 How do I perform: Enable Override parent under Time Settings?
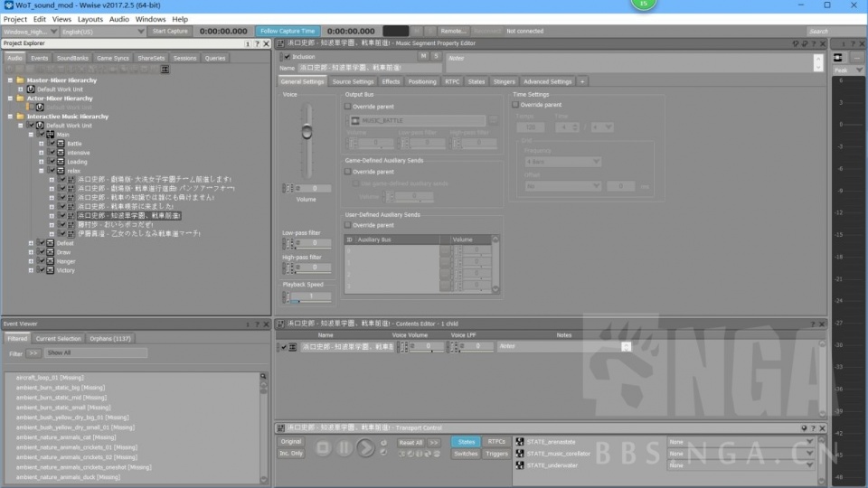(515, 105)
